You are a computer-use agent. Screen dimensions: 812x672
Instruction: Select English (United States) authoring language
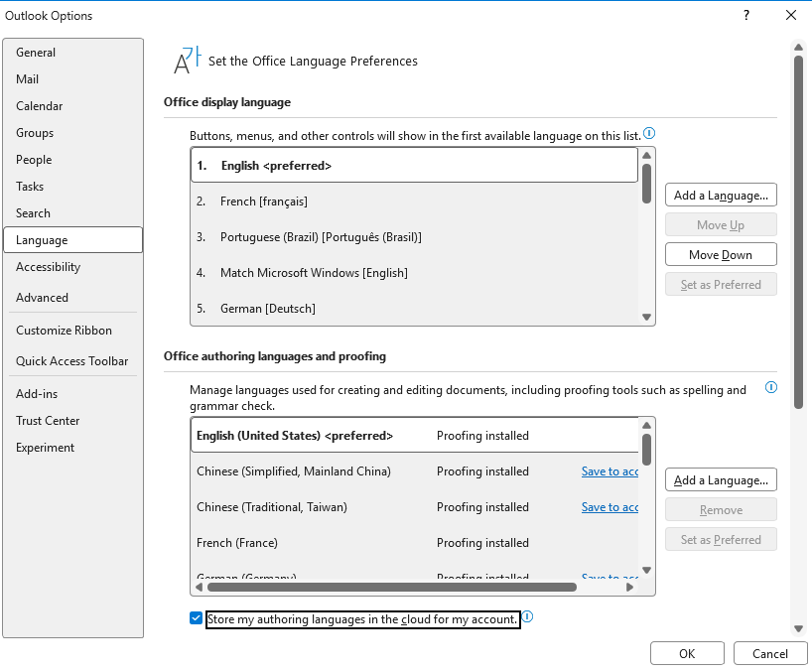(414, 436)
